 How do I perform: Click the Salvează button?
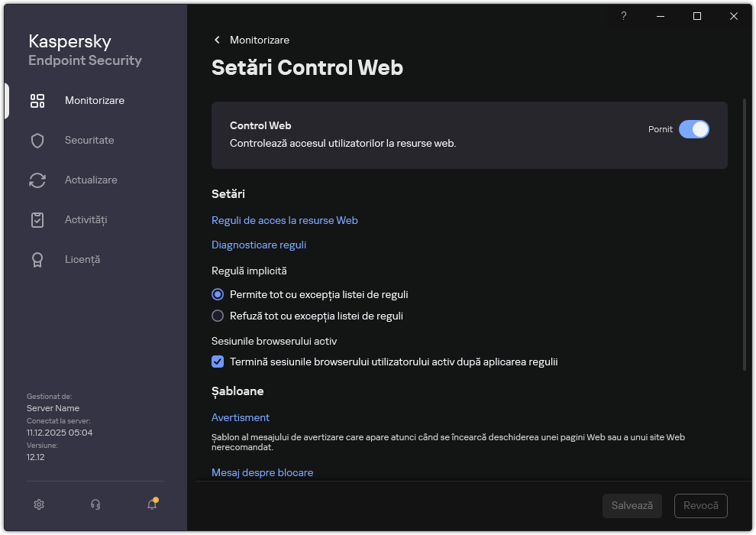coord(632,505)
